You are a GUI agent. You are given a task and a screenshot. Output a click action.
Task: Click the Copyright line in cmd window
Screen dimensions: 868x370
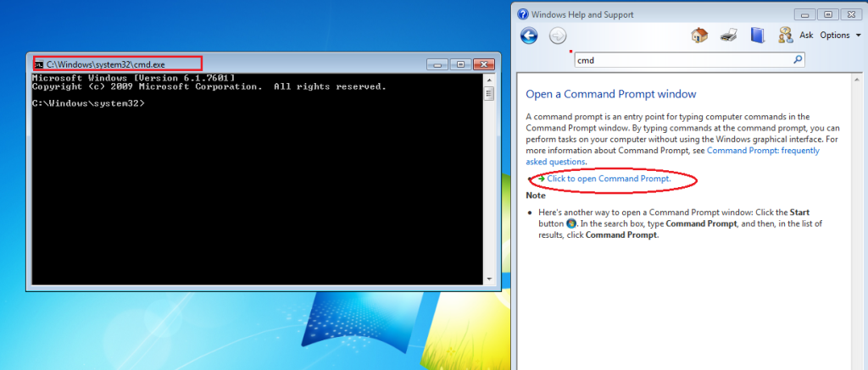click(209, 86)
